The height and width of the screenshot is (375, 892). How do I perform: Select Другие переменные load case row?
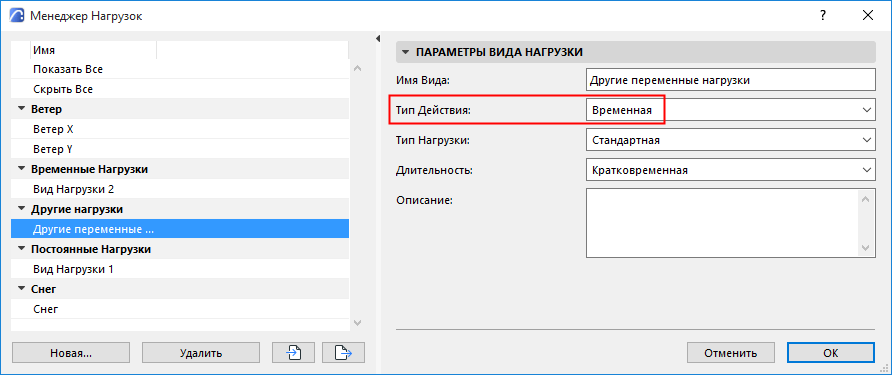(180, 229)
